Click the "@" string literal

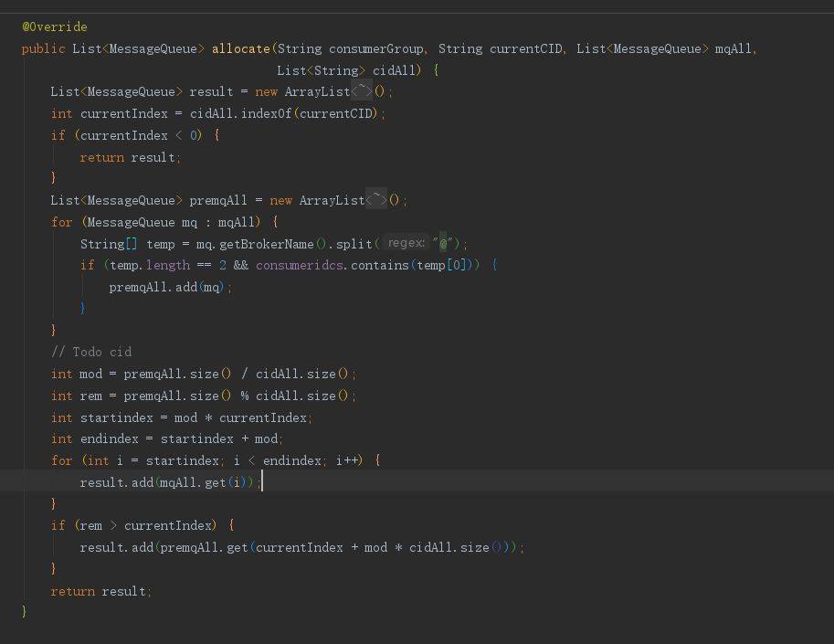pyautogui.click(x=444, y=244)
